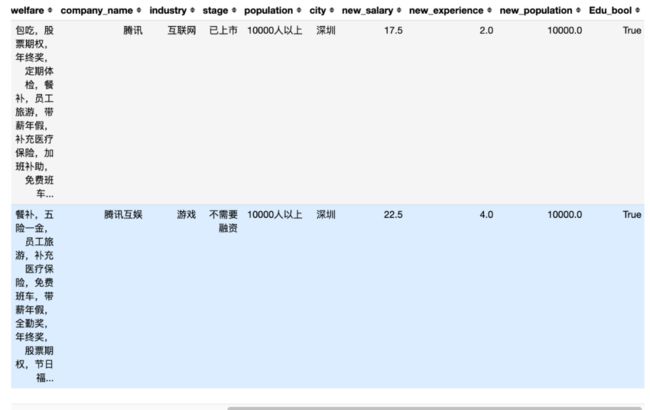Select population cell in the 腾讯 row

(274, 30)
